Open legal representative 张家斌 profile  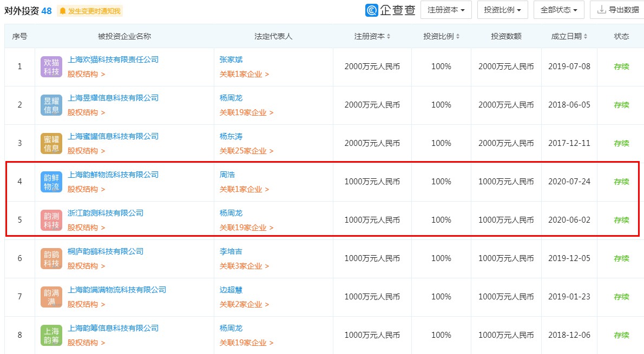[x=231, y=59]
